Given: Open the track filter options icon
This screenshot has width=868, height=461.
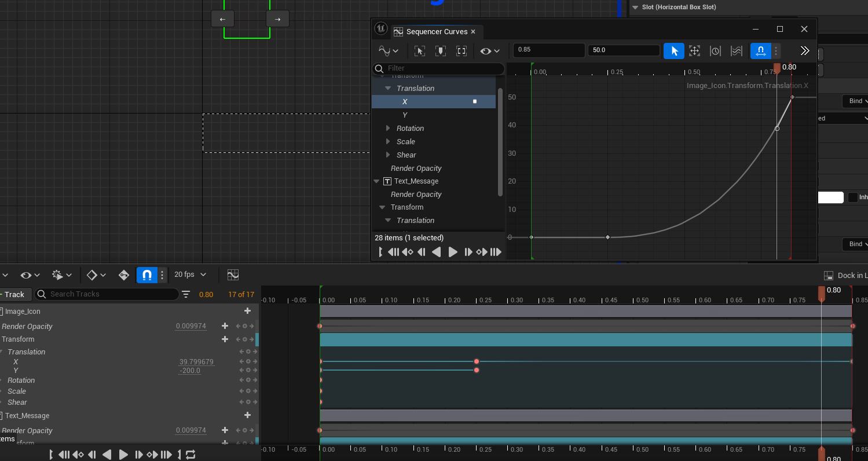Looking at the screenshot, I should (x=186, y=294).
